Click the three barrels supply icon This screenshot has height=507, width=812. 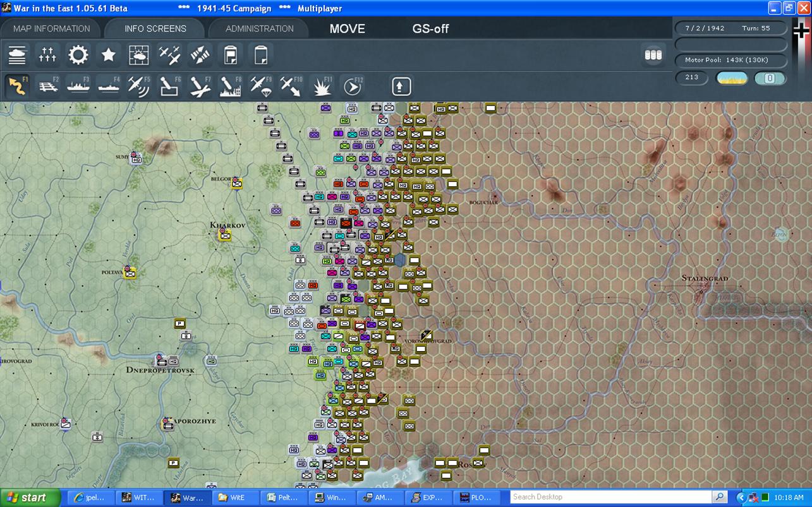tap(653, 55)
